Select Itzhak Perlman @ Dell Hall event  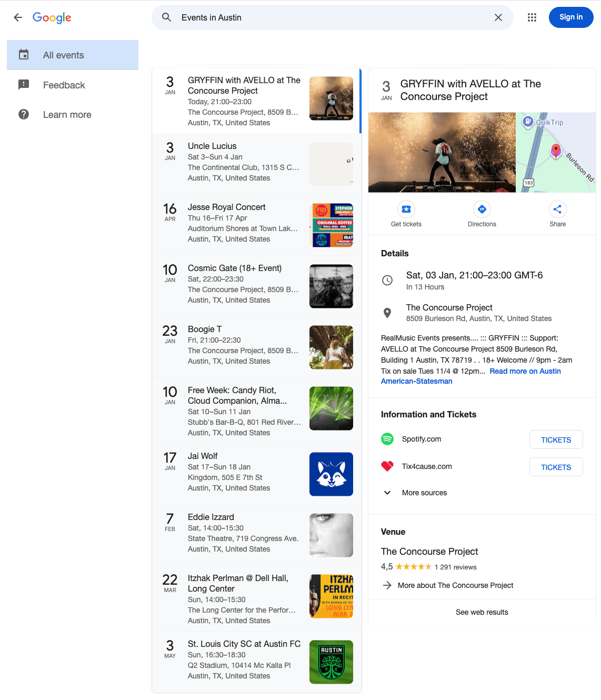tap(256, 598)
